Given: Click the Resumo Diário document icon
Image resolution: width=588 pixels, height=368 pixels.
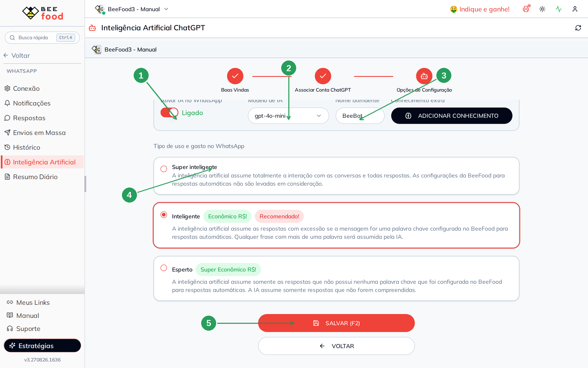Looking at the screenshot, I should point(7,177).
